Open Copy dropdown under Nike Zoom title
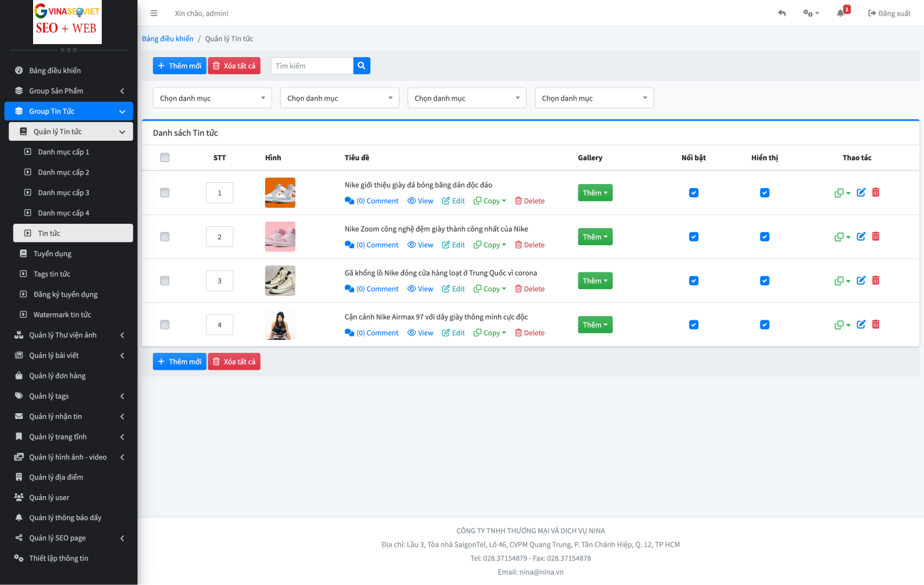The width and height of the screenshot is (924, 585). tap(490, 245)
